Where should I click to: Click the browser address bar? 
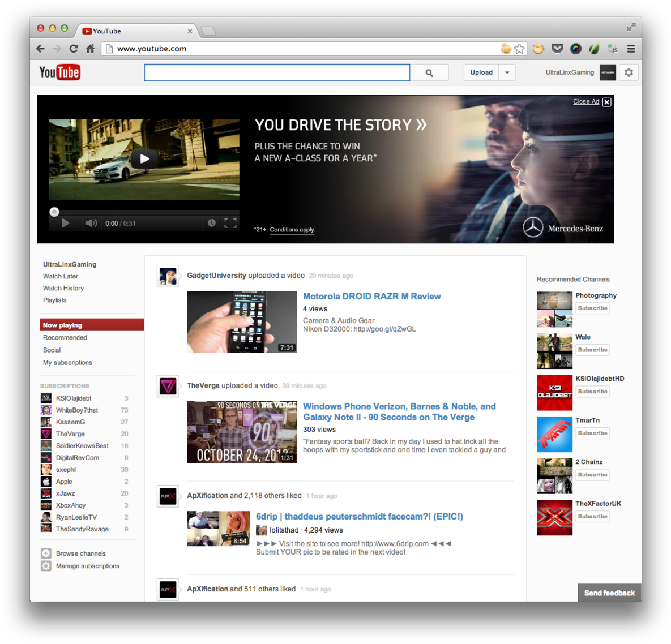[301, 49]
